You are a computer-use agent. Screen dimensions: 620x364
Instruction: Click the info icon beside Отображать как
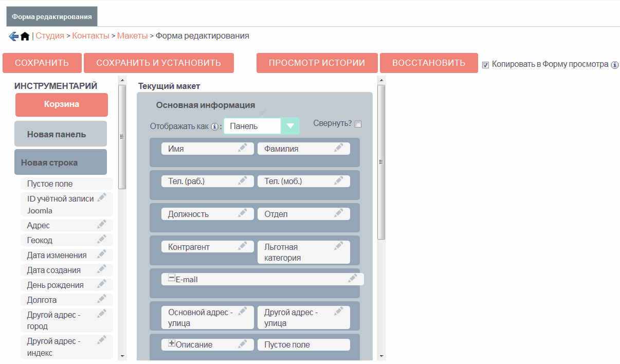coord(213,125)
